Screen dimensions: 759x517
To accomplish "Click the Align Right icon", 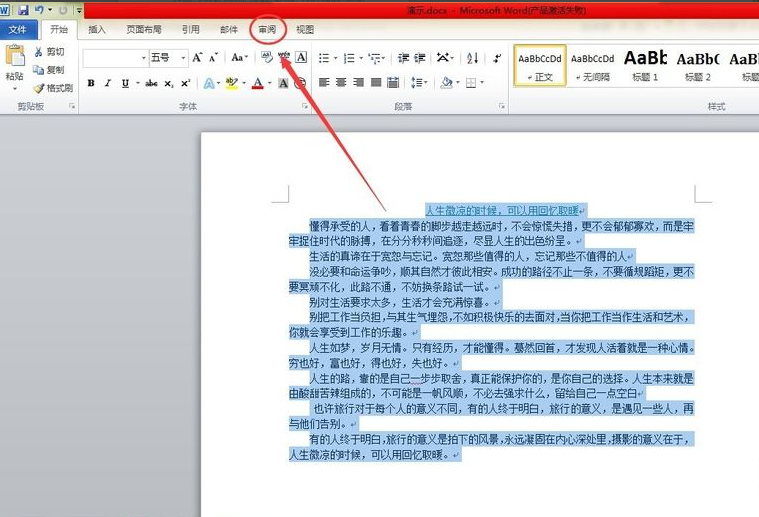I will (x=359, y=83).
